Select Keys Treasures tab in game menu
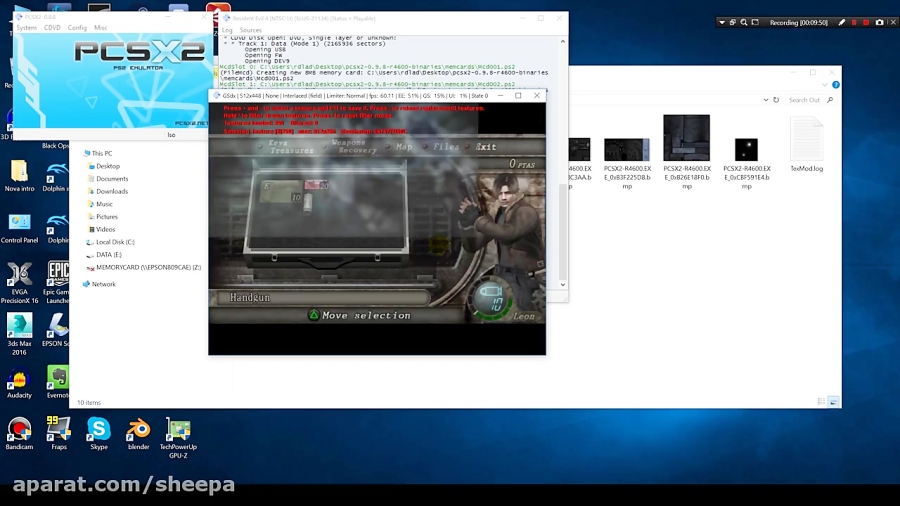The width and height of the screenshot is (900, 506). point(292,147)
